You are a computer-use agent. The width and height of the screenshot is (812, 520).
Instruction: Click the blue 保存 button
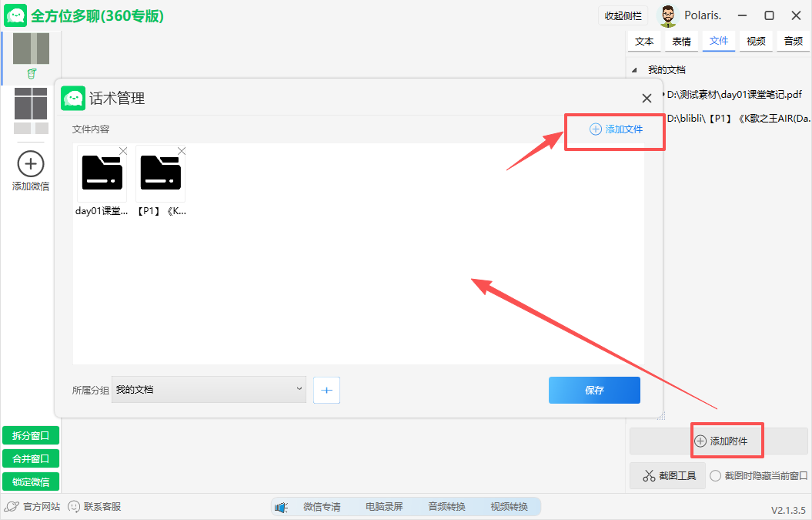click(x=594, y=391)
